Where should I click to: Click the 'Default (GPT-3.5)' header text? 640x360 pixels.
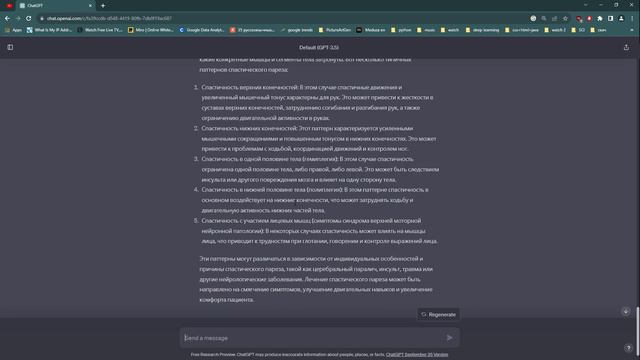[x=319, y=47]
